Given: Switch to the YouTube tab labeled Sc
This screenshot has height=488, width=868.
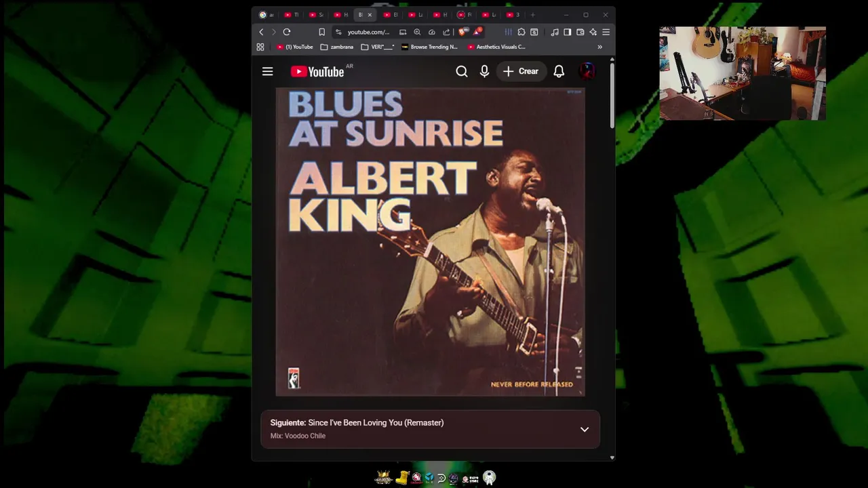Looking at the screenshot, I should click(316, 15).
